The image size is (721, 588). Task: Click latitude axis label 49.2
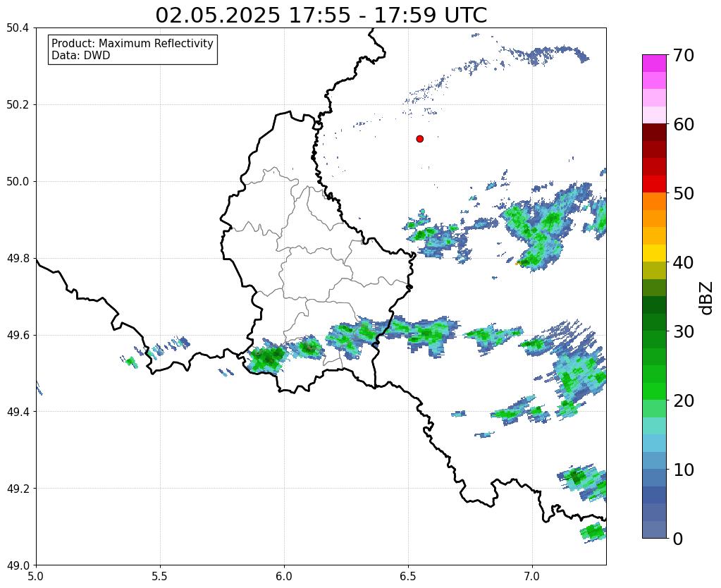18,488
